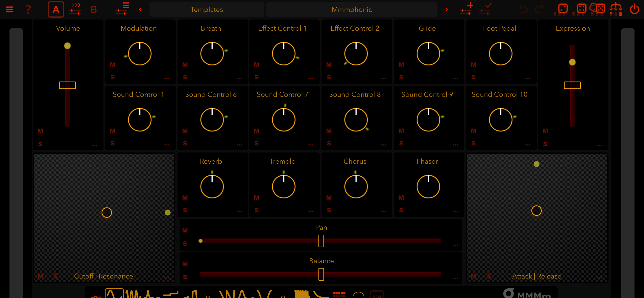Open the Modulation options ellipsis
This screenshot has width=644, height=298.
click(x=167, y=79)
